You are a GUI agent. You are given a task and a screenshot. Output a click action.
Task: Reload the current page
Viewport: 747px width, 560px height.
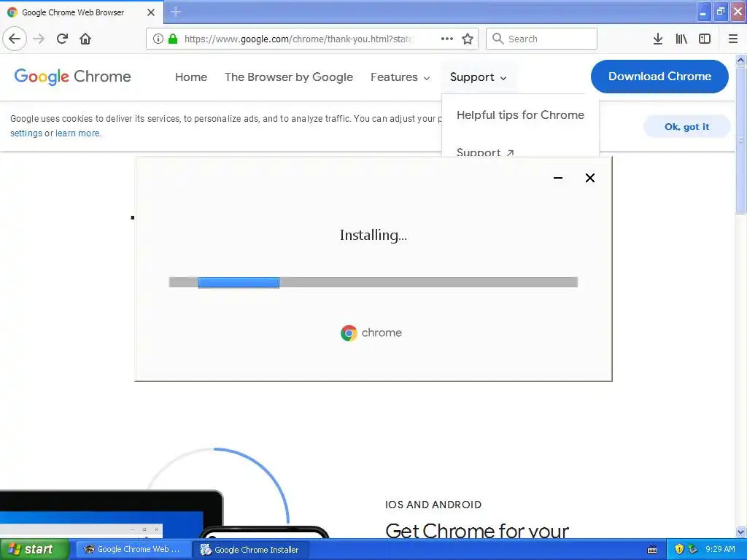[62, 39]
